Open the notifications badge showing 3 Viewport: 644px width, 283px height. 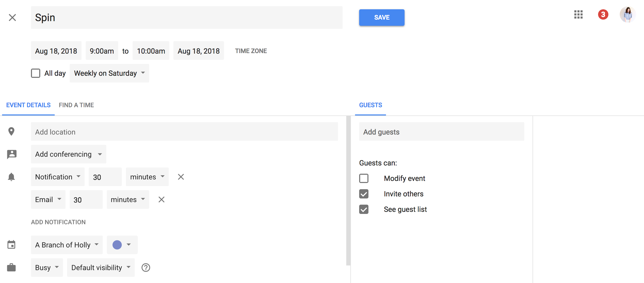pyautogui.click(x=603, y=14)
